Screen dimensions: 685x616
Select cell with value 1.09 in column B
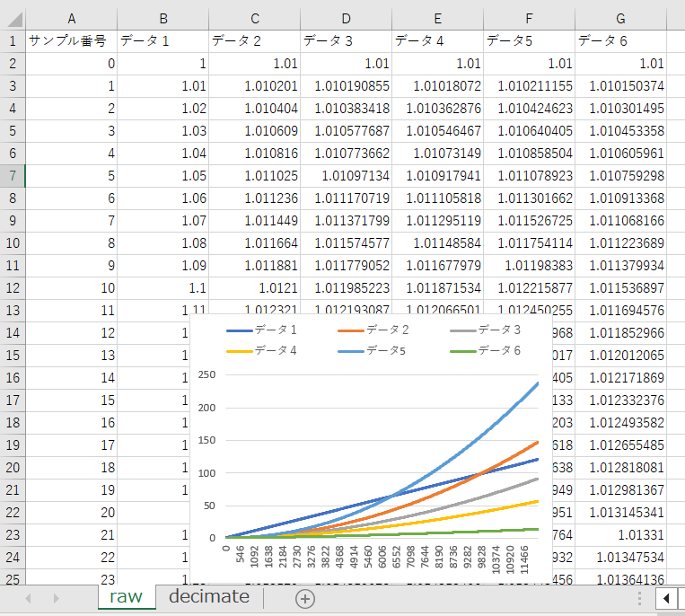coord(163,266)
